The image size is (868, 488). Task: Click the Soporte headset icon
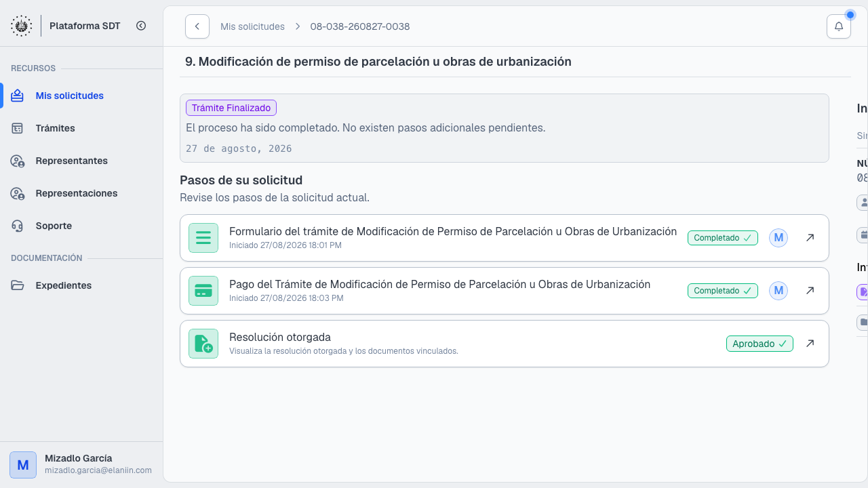[x=18, y=226]
